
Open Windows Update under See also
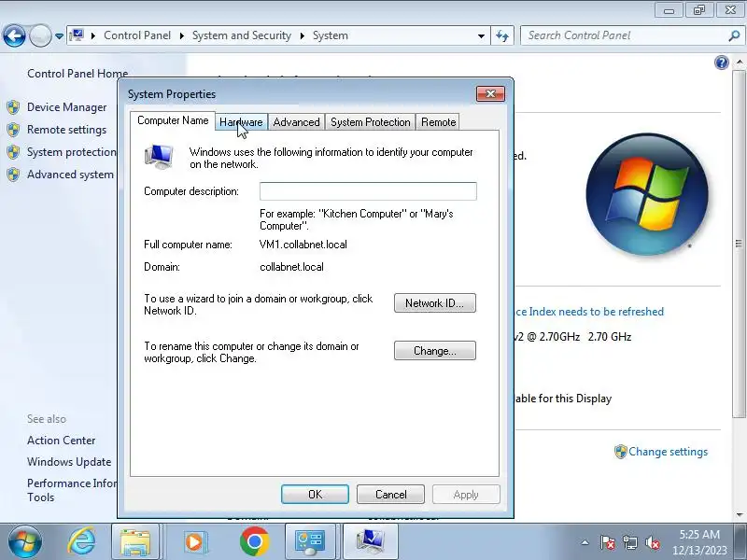click(x=69, y=462)
